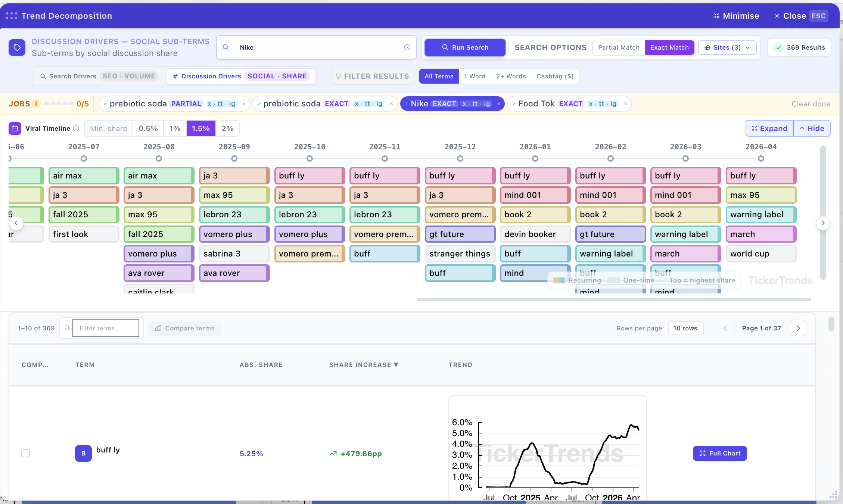This screenshot has width=843, height=504.
Task: Remove the Nike EXACT job chip
Action: [499, 104]
